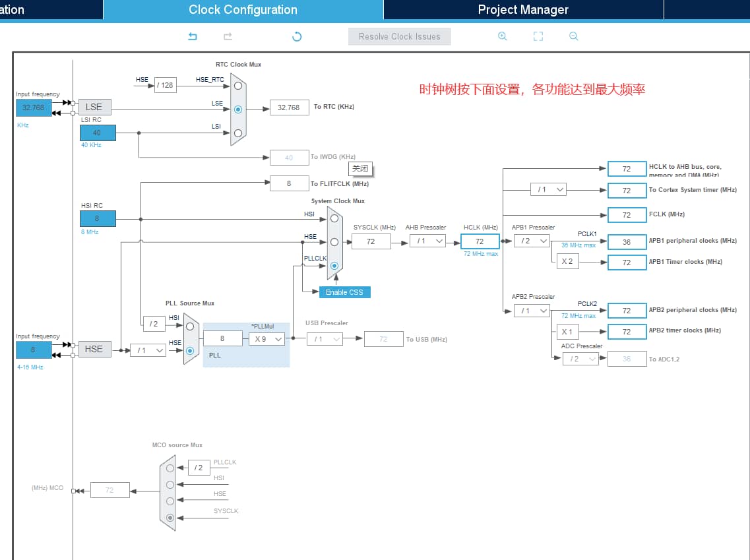
Task: Open the Clock Configuration tab
Action: [243, 10]
